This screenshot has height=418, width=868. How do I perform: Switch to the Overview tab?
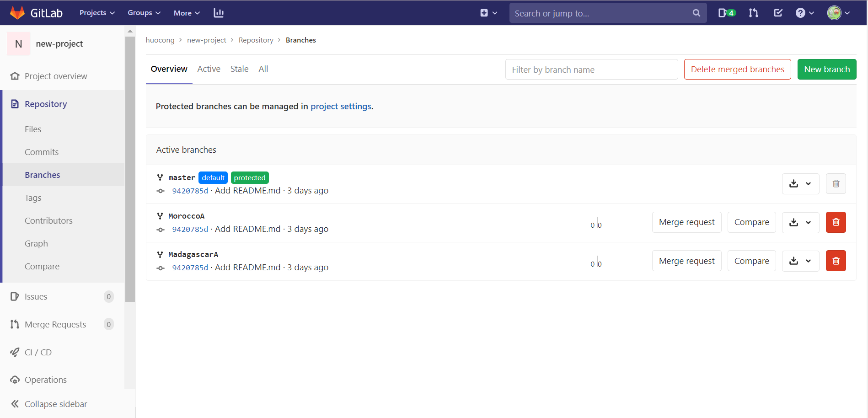169,69
